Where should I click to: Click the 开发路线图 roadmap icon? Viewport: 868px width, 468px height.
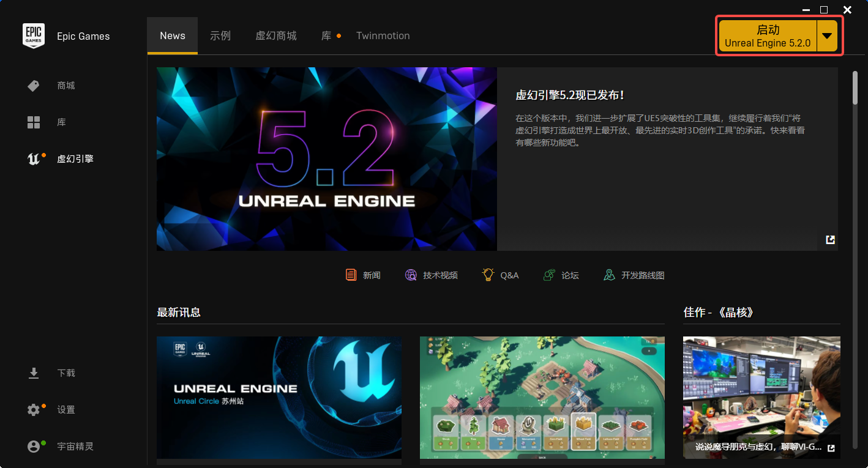point(609,275)
